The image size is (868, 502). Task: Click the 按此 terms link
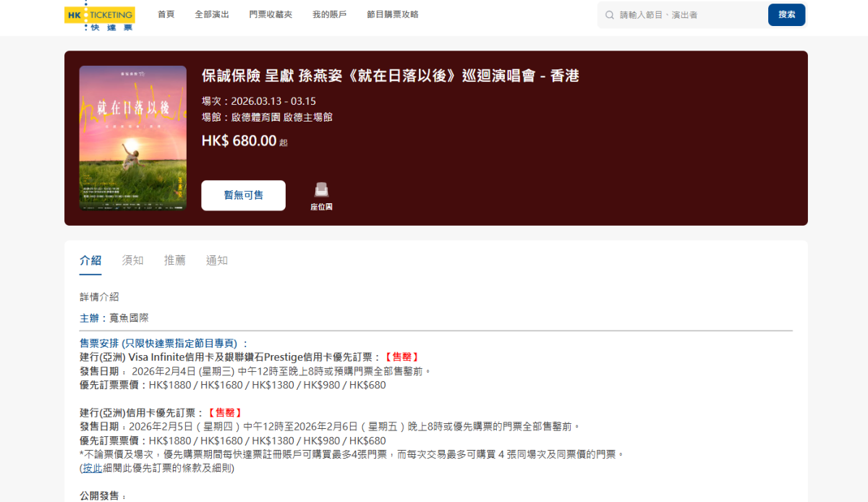coord(92,468)
